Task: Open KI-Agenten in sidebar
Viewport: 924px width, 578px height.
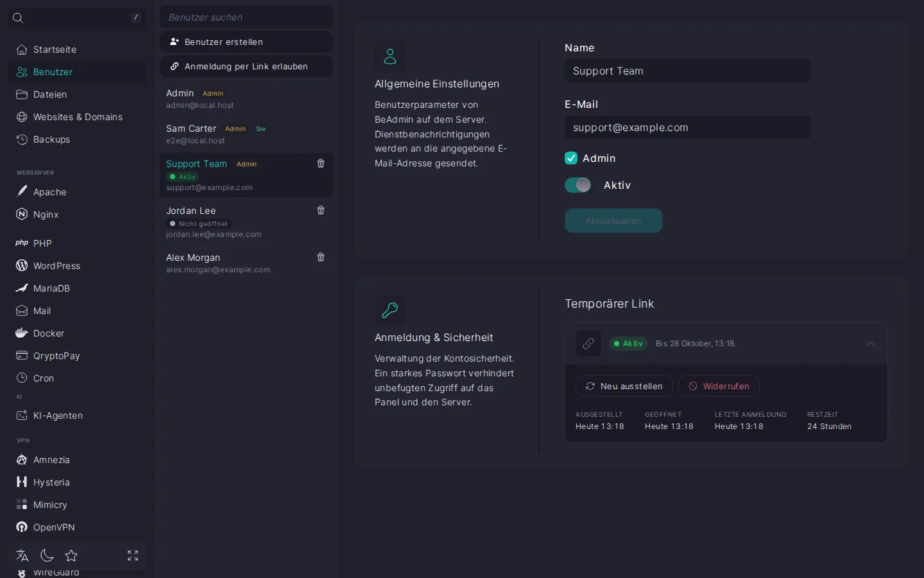Action: (77, 416)
